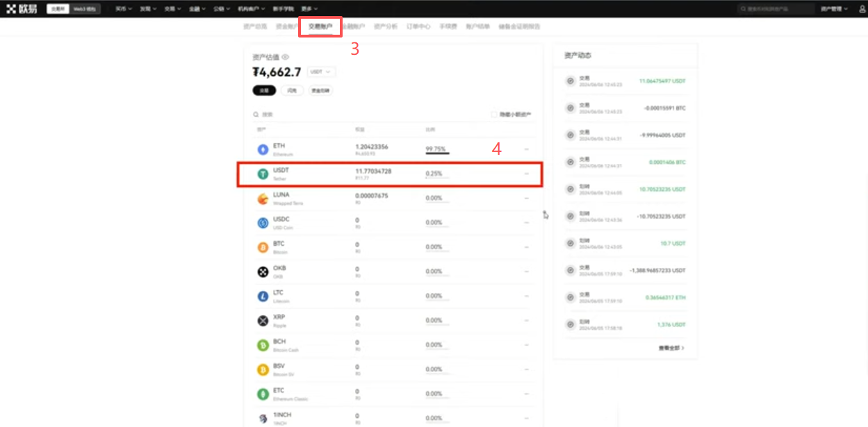Open 新手学院 in the top navigation
Screen dimensions: 868x427
pos(284,9)
